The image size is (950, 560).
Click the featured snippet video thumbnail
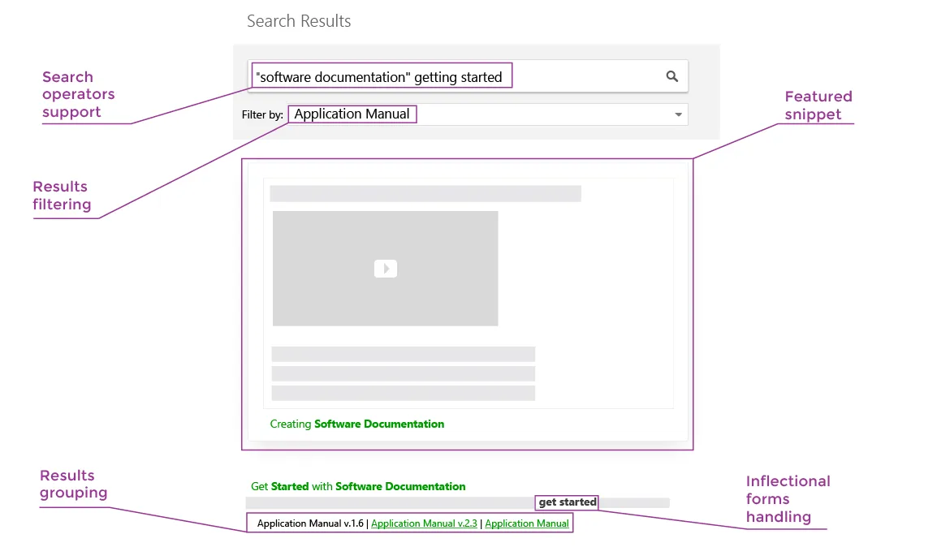click(386, 269)
